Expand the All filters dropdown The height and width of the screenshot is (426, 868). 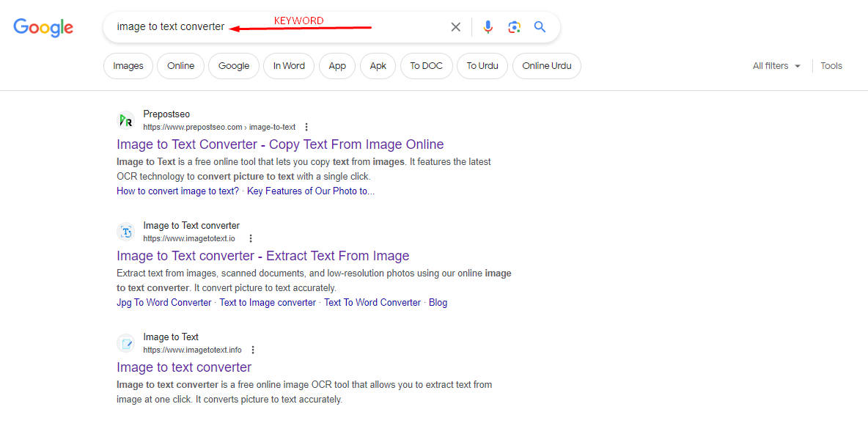(776, 66)
